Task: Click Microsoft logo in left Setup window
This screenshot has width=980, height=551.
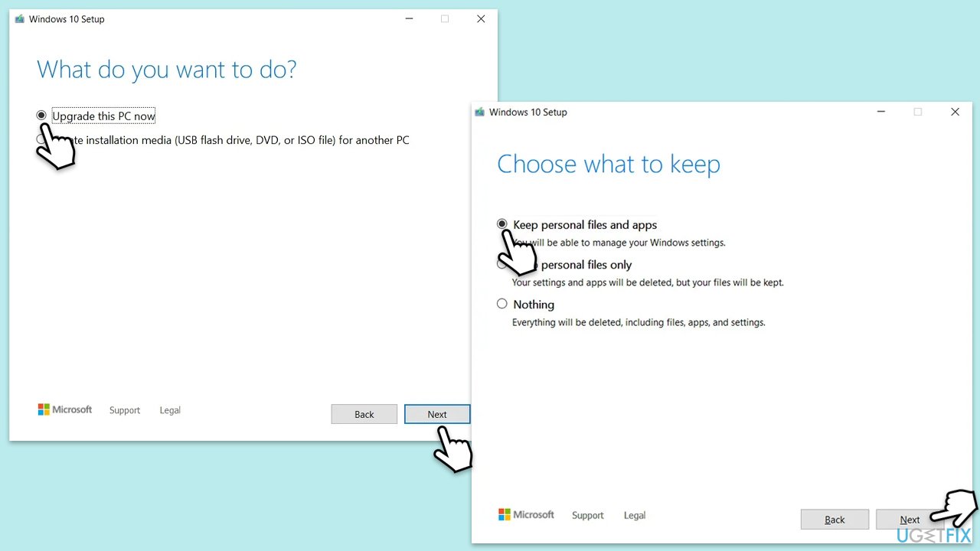Action: tap(65, 409)
